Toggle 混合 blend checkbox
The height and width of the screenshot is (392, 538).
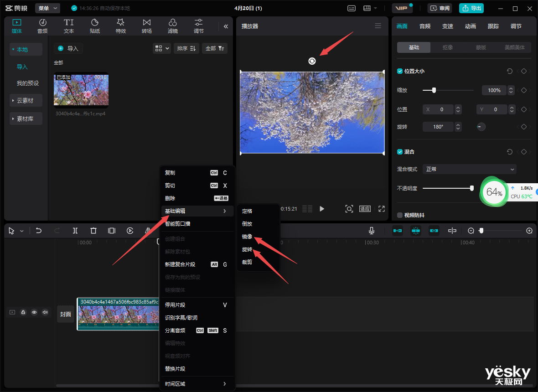(x=400, y=152)
